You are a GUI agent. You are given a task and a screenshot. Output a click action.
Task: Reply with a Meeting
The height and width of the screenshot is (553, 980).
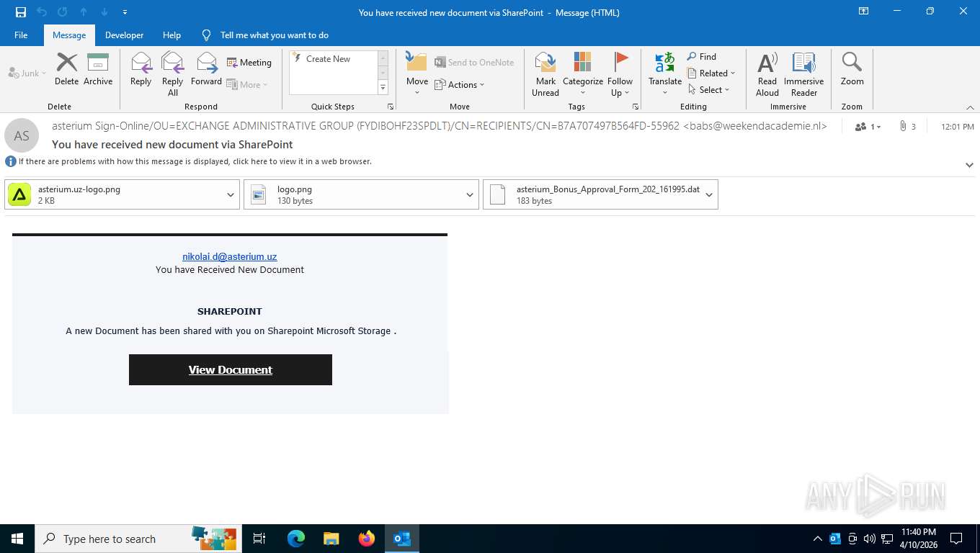[x=249, y=63]
